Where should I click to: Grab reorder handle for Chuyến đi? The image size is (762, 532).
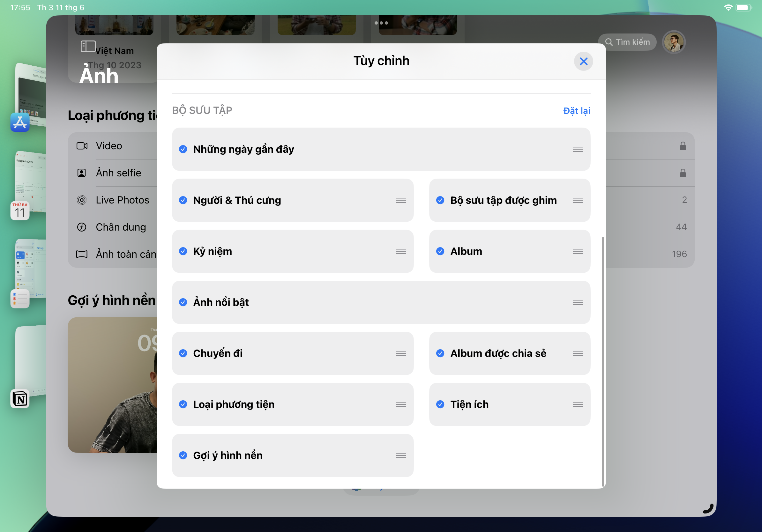[401, 354]
